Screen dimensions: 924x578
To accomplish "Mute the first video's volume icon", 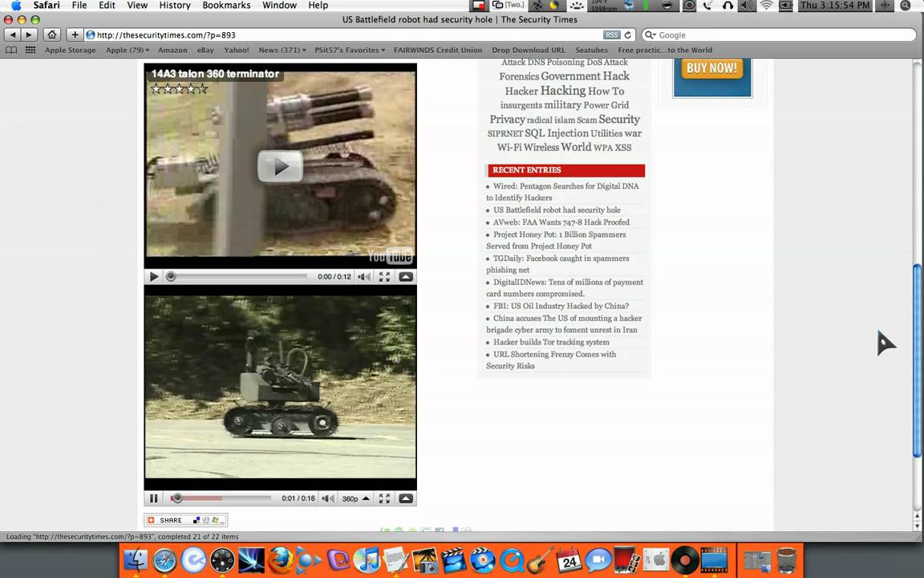I will [365, 277].
